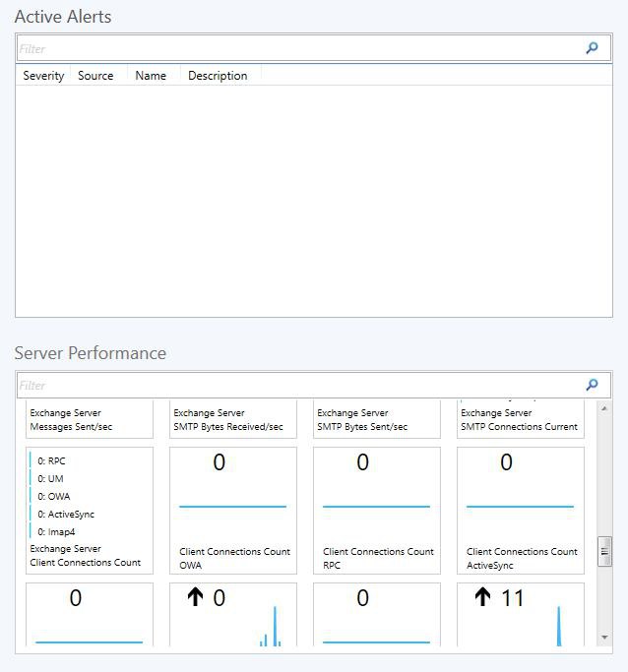Click scroll-up arrow in Server Performance
This screenshot has height=672, width=628.
click(604, 408)
